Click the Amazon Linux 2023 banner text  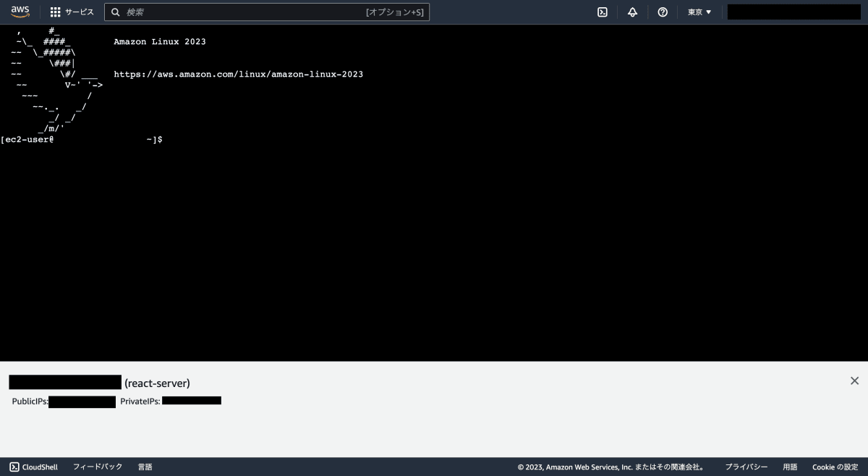[159, 42]
